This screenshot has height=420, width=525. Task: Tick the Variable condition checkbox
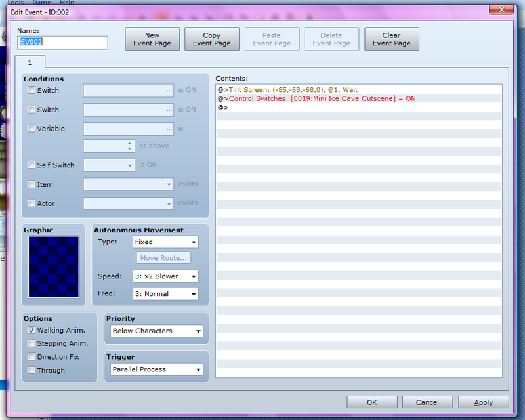[31, 128]
